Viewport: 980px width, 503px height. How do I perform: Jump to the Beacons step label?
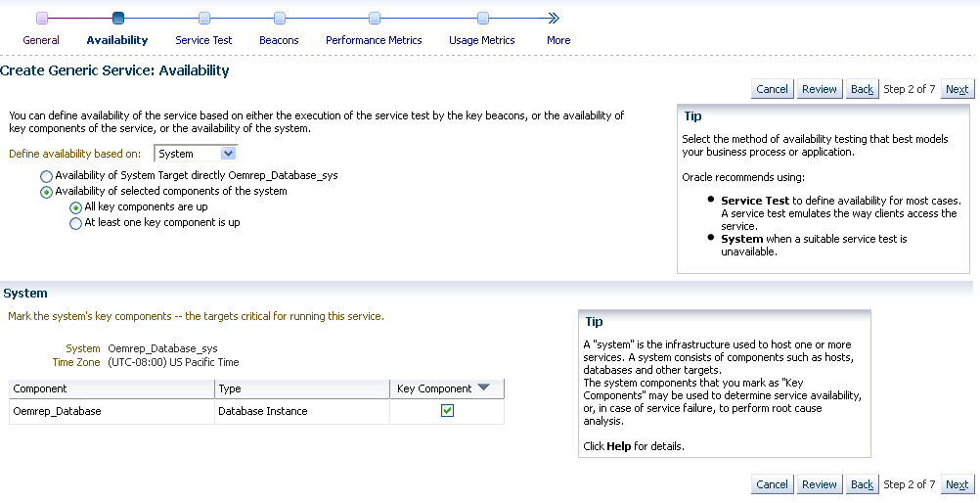coord(279,40)
